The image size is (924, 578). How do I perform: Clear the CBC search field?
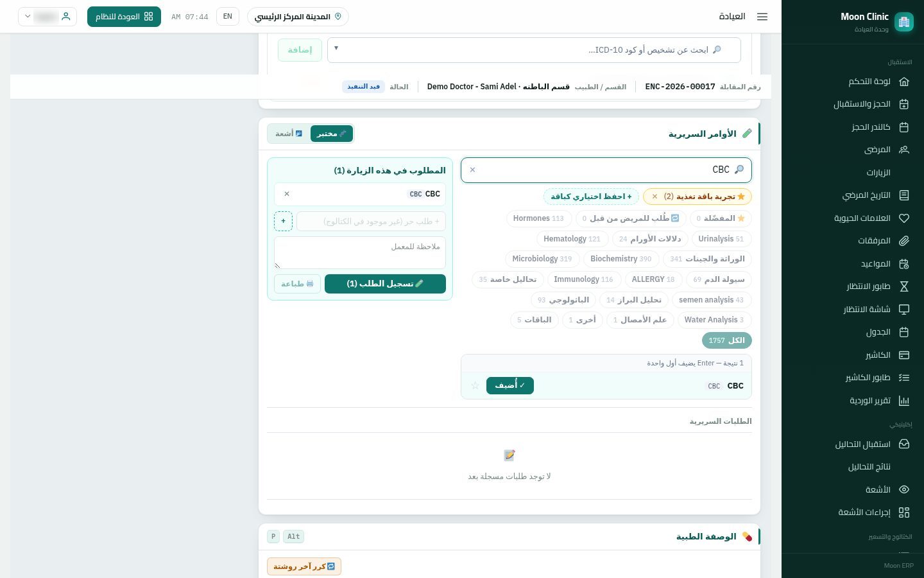point(473,170)
